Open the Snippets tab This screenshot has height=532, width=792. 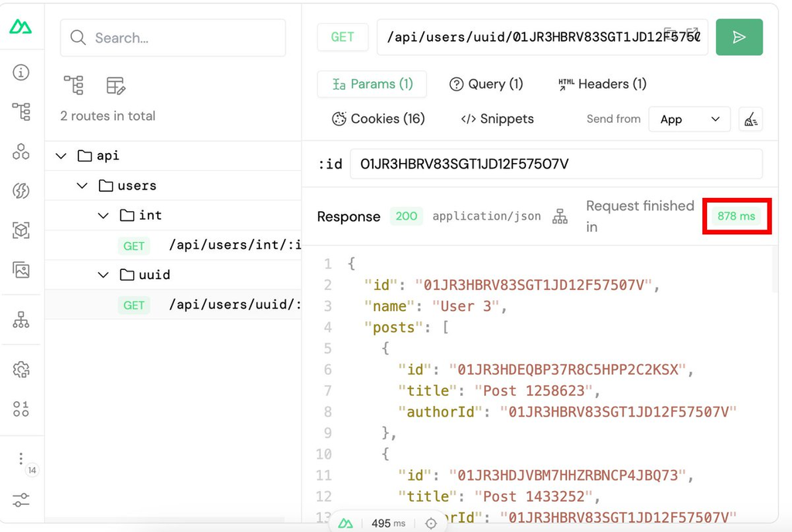497,118
